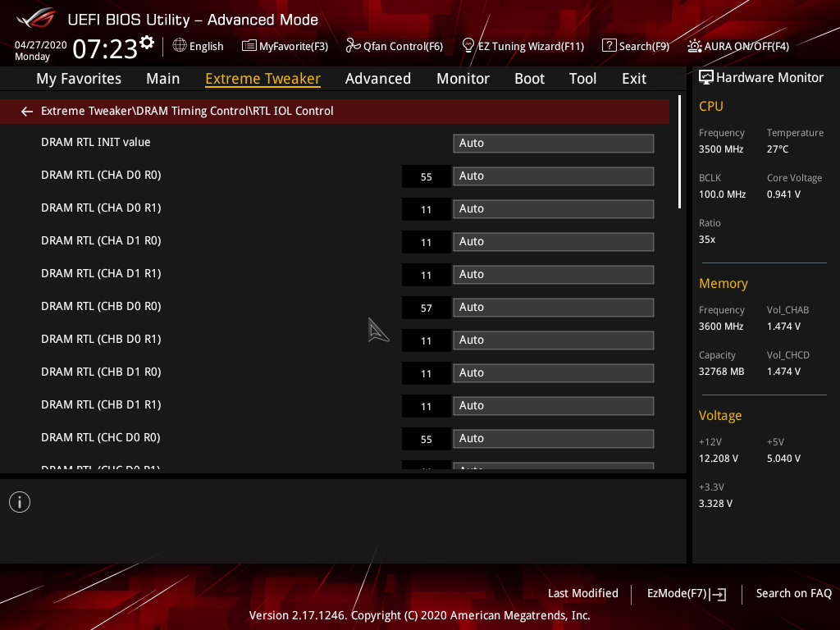Open DRAM RTL INIT value dropdown

click(554, 143)
